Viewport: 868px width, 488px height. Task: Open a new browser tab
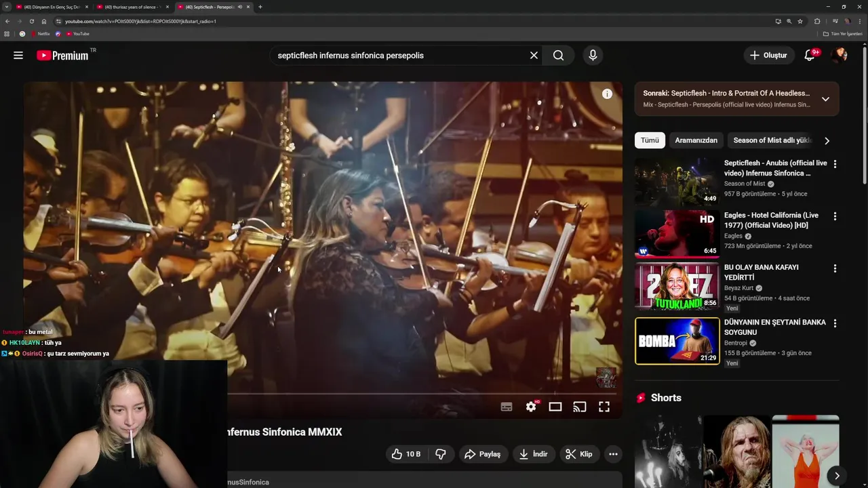pos(260,7)
